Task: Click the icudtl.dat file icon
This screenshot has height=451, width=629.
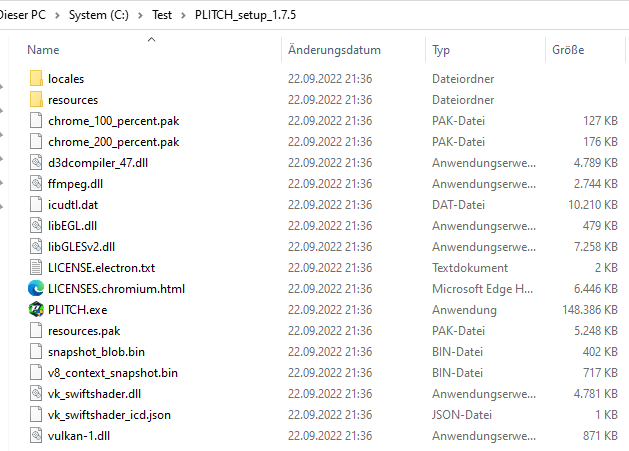Action: (x=36, y=204)
